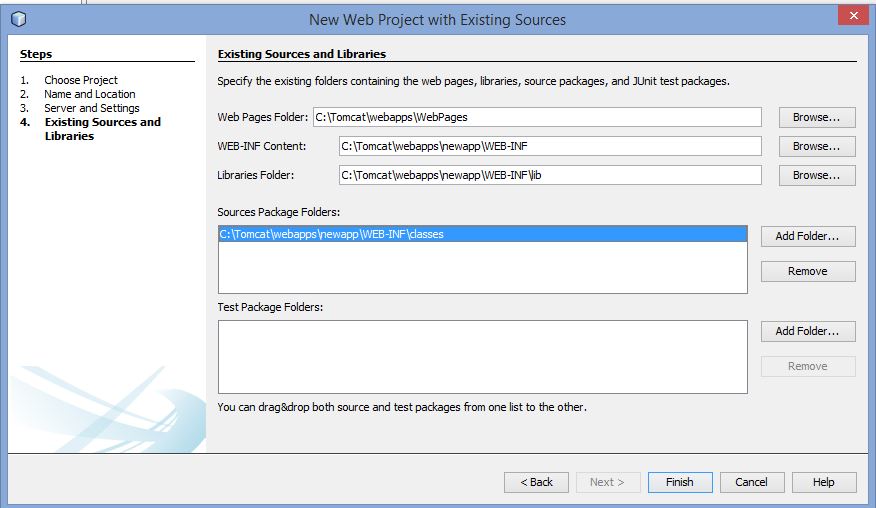Click the Server and Settings step

pyautogui.click(x=92, y=108)
